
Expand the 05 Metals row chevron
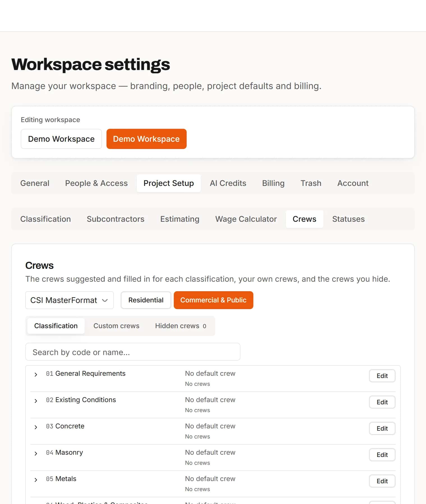click(x=36, y=480)
